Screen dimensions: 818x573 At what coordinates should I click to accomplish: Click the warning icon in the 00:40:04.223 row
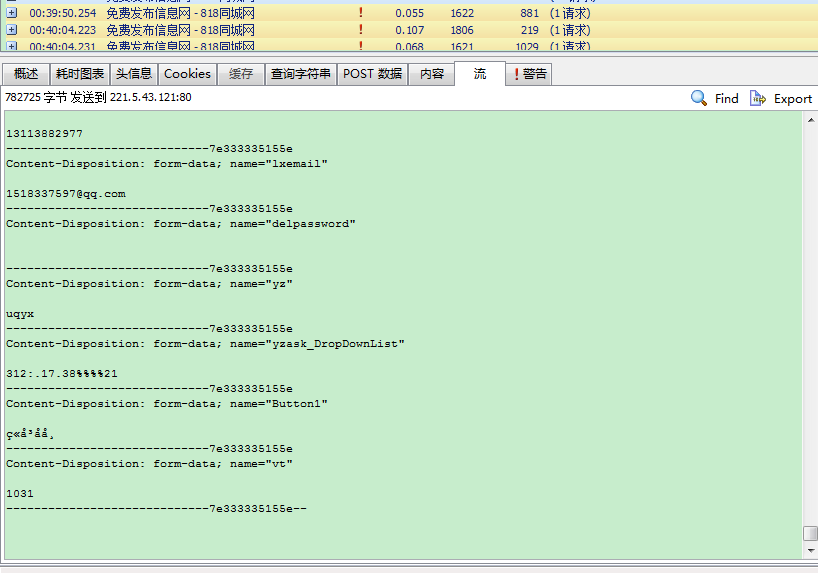point(360,30)
